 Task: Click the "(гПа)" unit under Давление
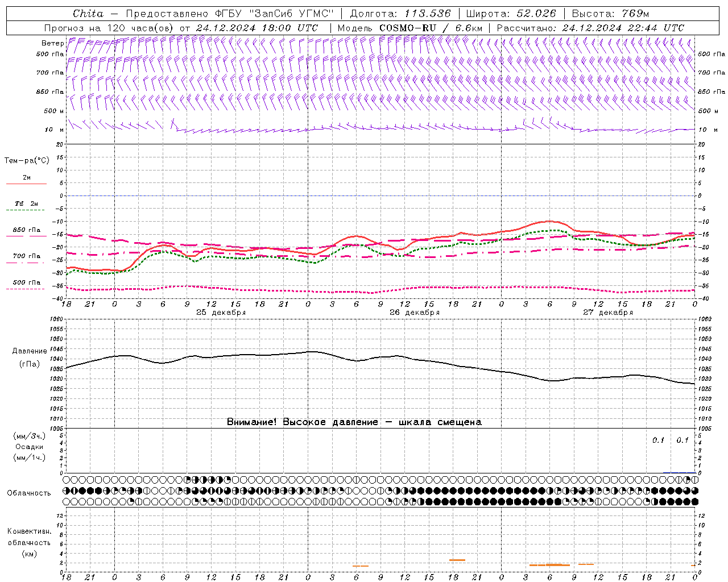pos(30,364)
